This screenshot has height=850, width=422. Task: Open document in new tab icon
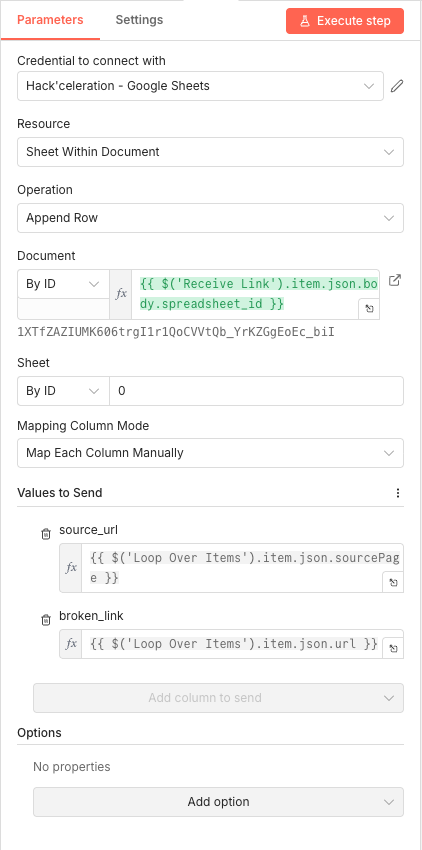(x=395, y=281)
